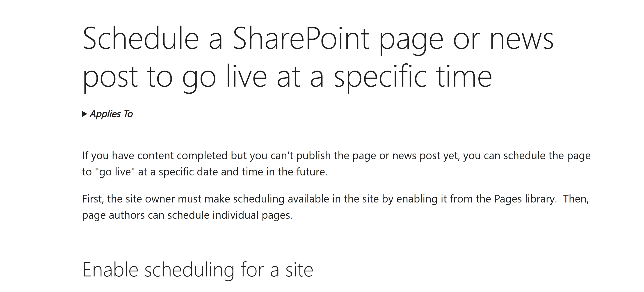Viewport: 644px width, 292px height.
Task: Click 'individual pages' at the paragraph end
Action: [252, 215]
